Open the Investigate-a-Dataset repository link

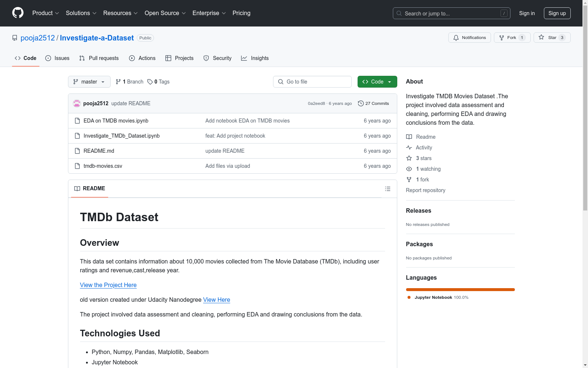point(97,38)
